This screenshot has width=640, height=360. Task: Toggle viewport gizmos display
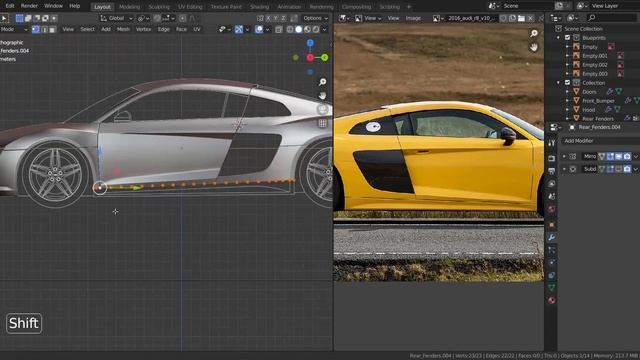tap(239, 29)
